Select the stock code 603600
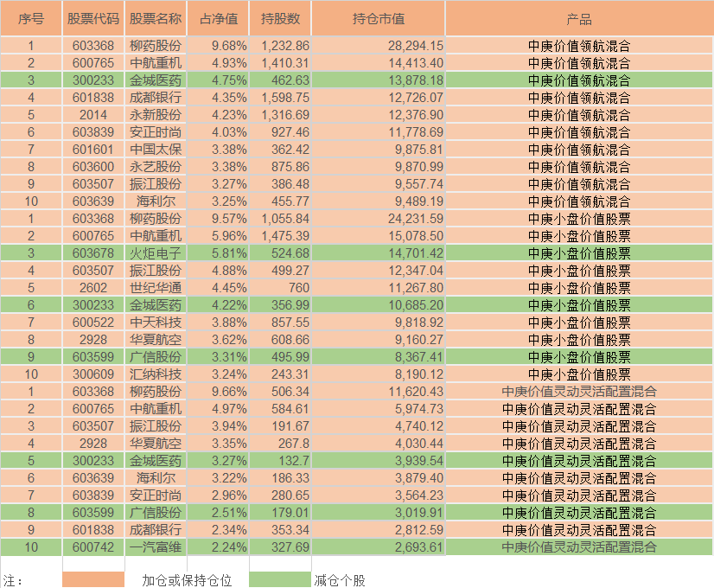The height and width of the screenshot is (588, 714). pyautogui.click(x=93, y=167)
